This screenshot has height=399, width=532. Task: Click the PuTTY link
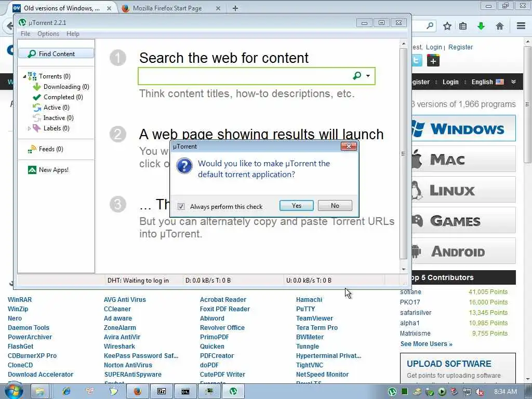305,309
